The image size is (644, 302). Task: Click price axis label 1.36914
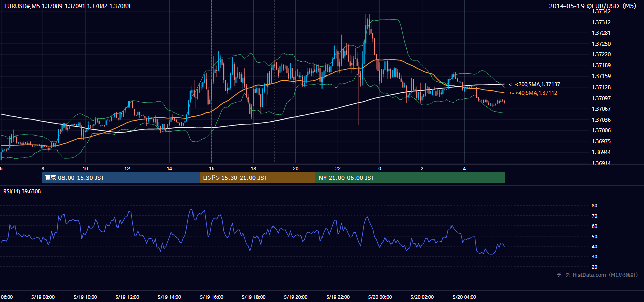601,163
